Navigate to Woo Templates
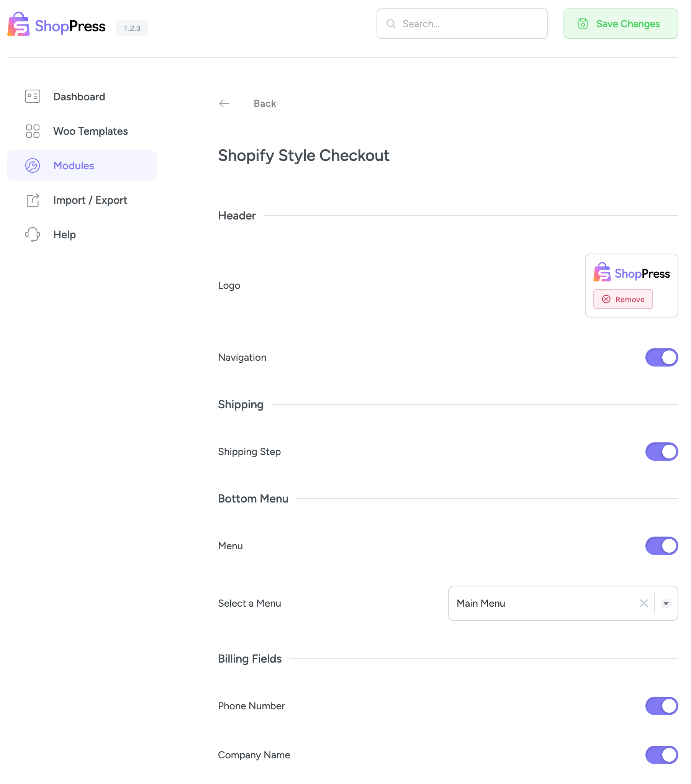 coord(91,131)
